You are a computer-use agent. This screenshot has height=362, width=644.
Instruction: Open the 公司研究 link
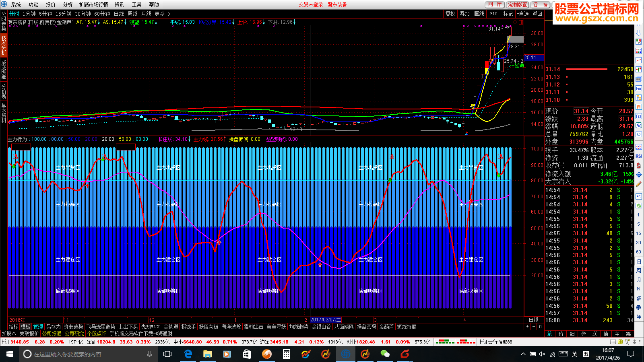coord(74,333)
